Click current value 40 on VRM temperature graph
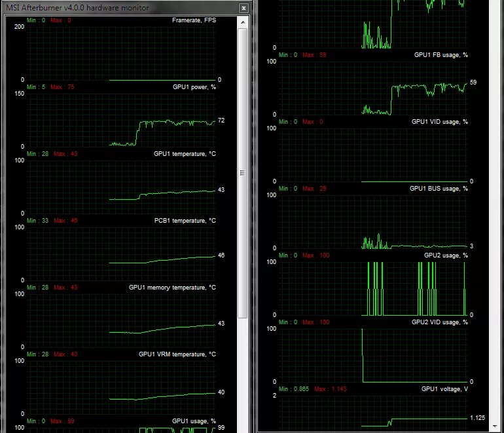The image size is (504, 433). click(x=221, y=392)
